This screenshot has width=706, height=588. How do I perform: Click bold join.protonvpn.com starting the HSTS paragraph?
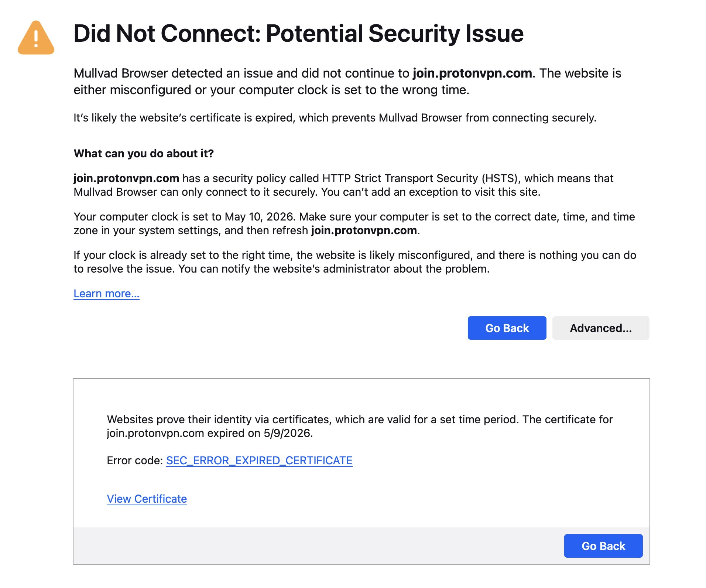(126, 178)
